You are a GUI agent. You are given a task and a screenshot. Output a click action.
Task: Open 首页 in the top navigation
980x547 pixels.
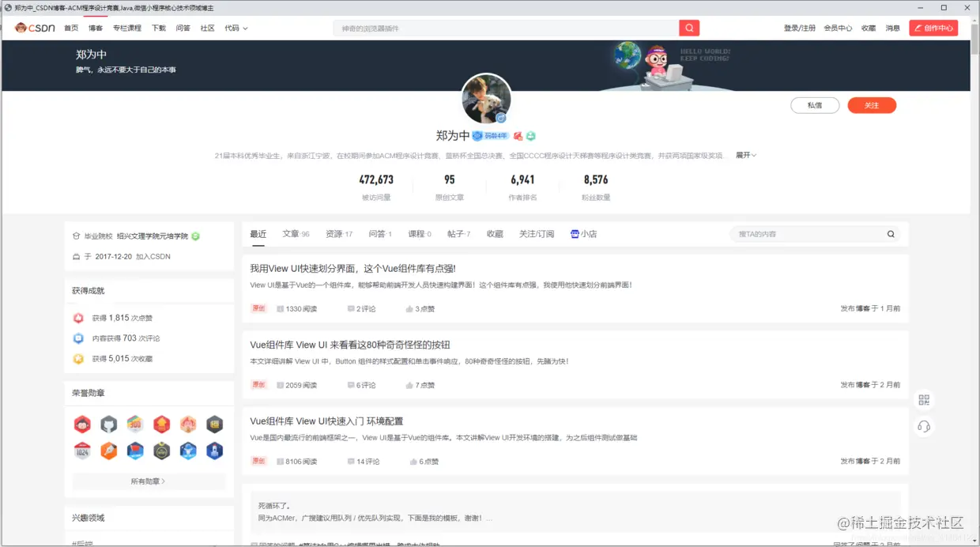(71, 28)
